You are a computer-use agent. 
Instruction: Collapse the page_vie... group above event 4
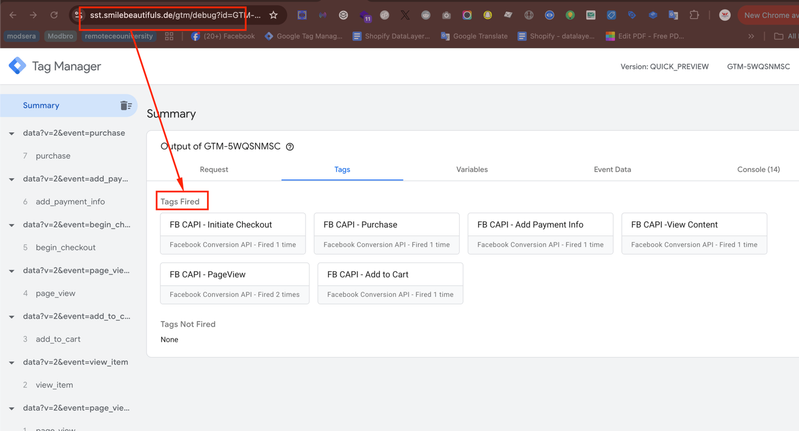click(x=11, y=271)
